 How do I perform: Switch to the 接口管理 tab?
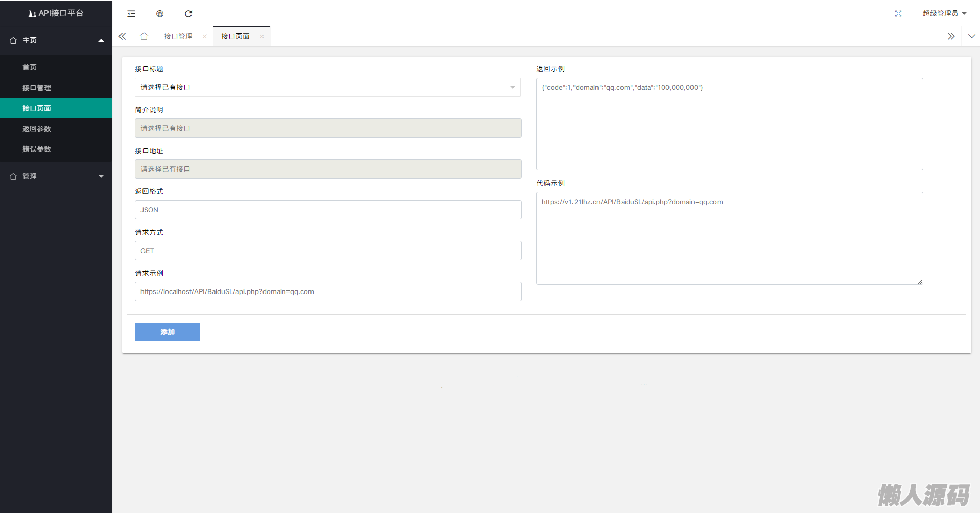[178, 36]
